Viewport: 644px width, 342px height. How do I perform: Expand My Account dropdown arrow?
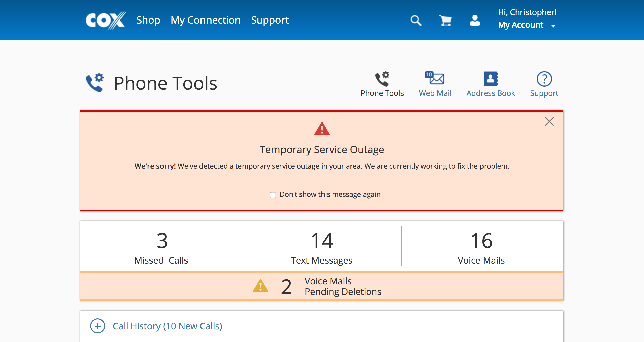(553, 26)
